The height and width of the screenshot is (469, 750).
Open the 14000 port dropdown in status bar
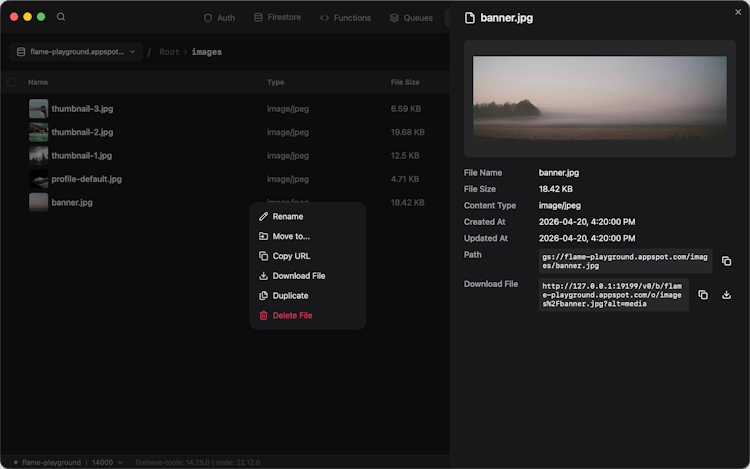(107, 462)
